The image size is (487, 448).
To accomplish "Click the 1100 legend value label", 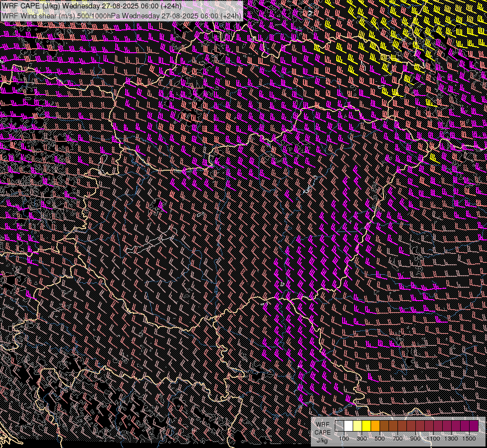I will (433, 439).
